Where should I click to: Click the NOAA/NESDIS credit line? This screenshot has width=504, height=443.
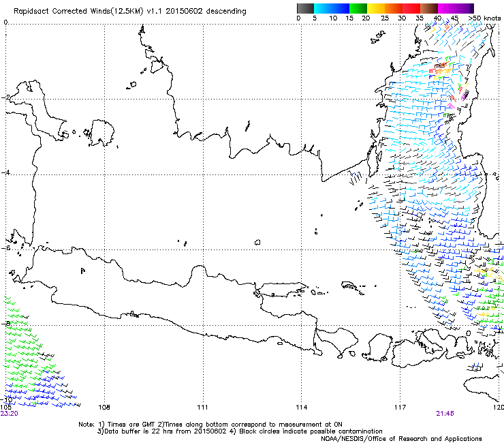pos(401,438)
